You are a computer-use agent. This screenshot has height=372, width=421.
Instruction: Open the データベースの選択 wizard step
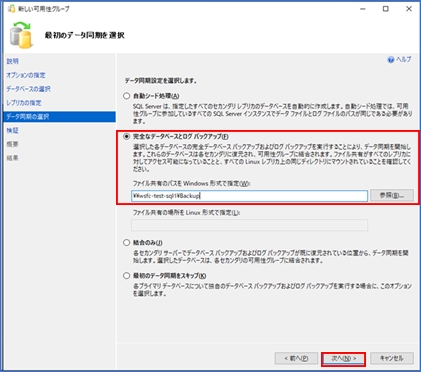[x=28, y=89]
